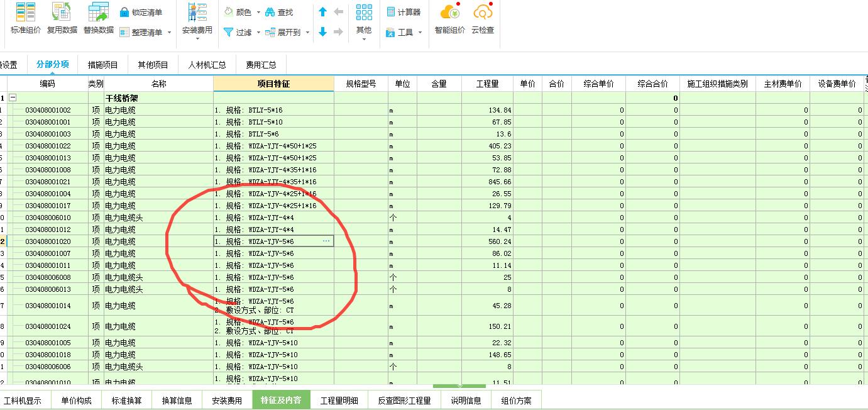This screenshot has height=410, width=868.
Task: Move item down with the blue down arrow
Action: point(323,32)
